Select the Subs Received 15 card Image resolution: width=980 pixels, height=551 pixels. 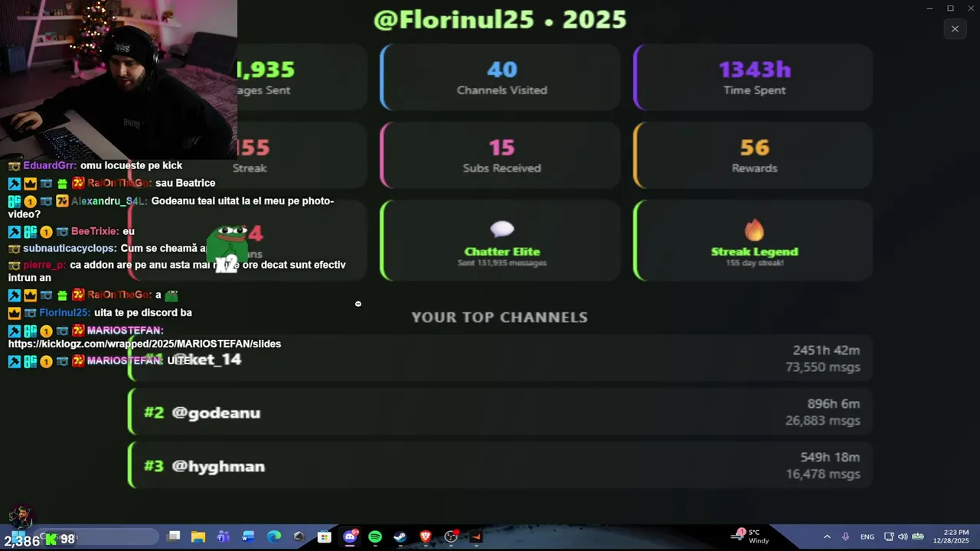pyautogui.click(x=501, y=155)
